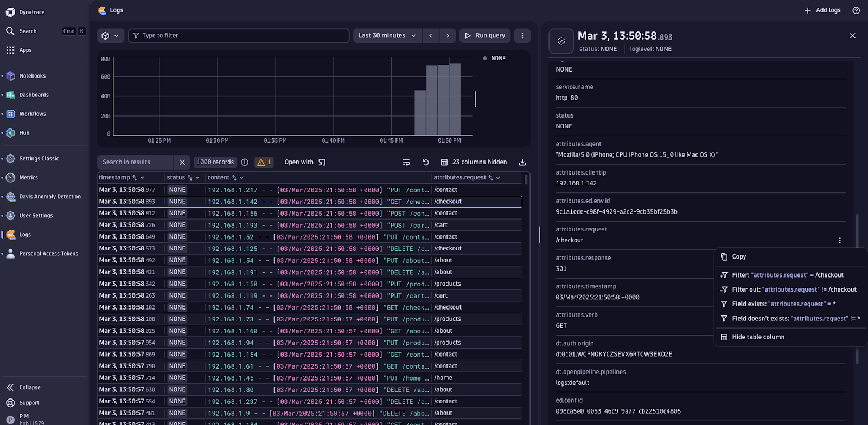Click the warning indicator showing 1

tap(264, 162)
